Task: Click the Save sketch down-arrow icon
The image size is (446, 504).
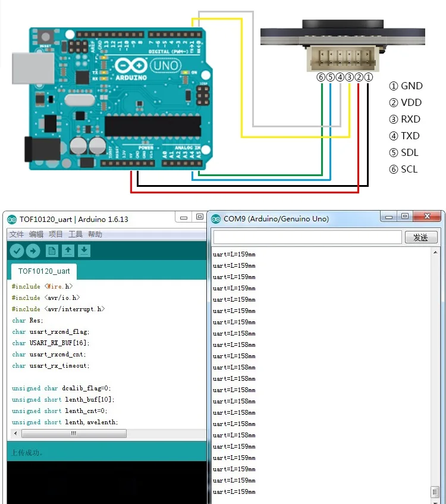Action: pyautogui.click(x=84, y=251)
